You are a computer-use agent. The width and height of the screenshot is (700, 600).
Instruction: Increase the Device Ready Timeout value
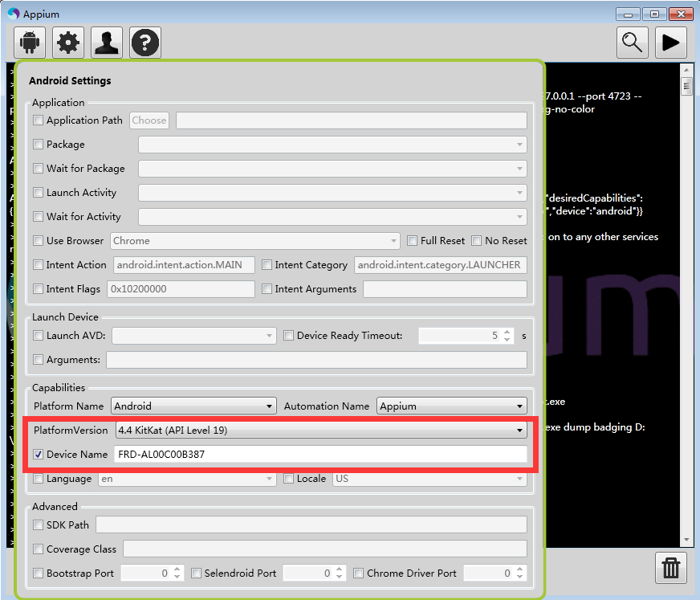(507, 332)
